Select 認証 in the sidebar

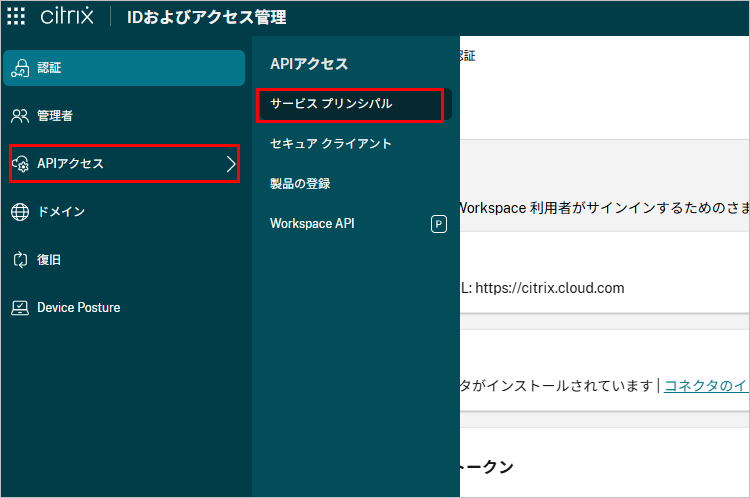124,68
